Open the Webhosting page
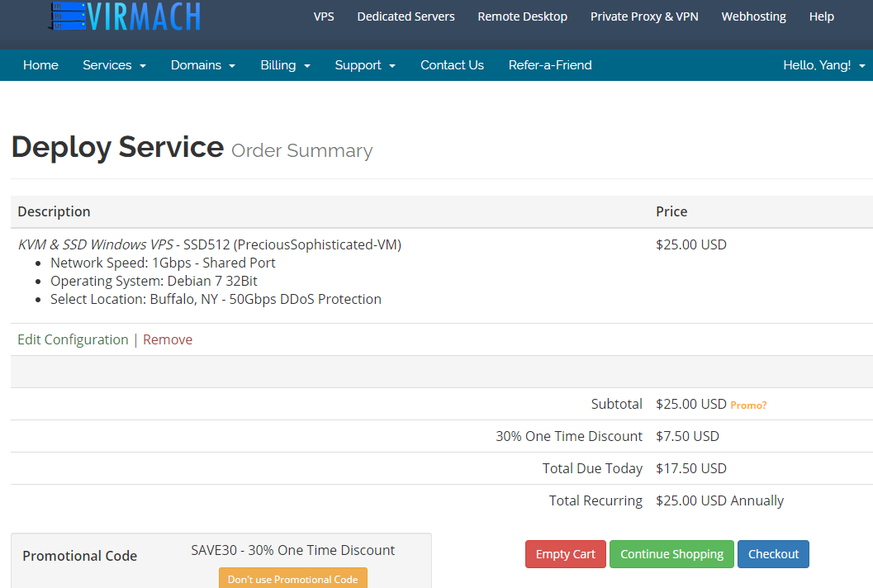873x588 pixels. (753, 17)
